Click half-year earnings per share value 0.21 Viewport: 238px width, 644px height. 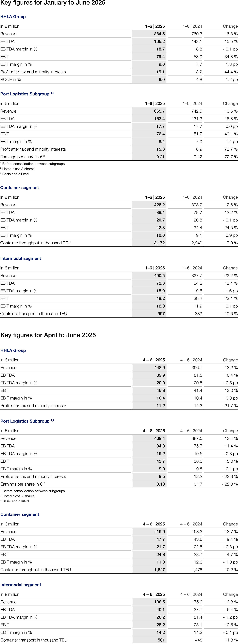[160, 157]
